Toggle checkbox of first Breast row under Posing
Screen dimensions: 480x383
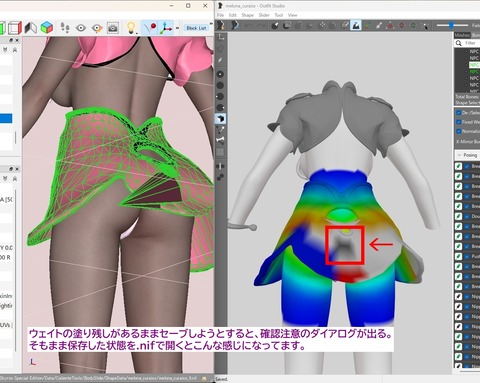click(x=467, y=166)
